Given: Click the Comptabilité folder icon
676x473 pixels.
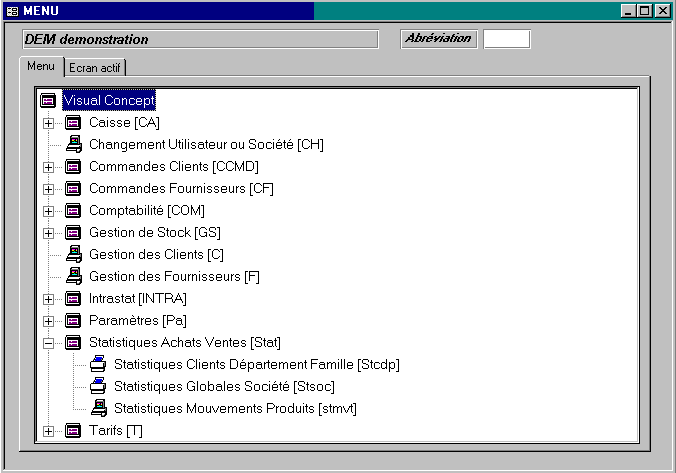Looking at the screenshot, I should tap(73, 211).
